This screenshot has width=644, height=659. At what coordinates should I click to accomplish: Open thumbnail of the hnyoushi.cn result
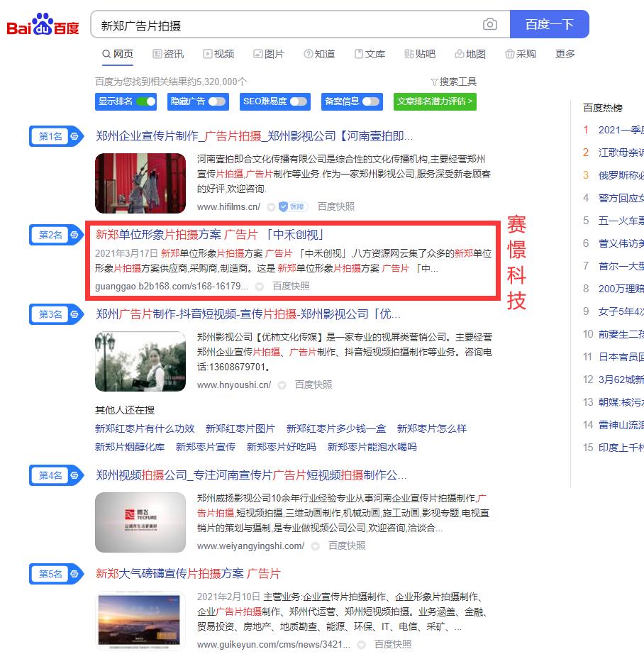(x=140, y=362)
